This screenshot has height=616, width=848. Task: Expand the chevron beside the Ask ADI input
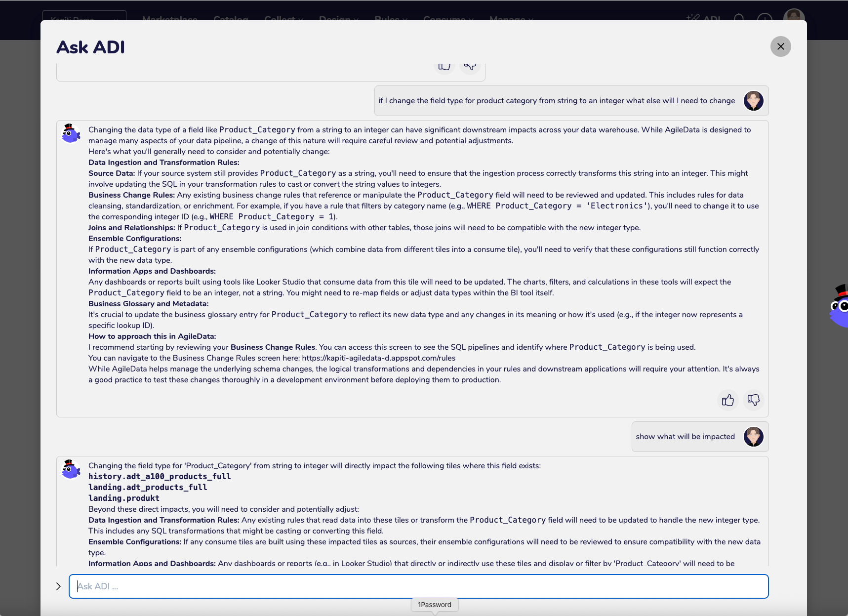pyautogui.click(x=58, y=586)
